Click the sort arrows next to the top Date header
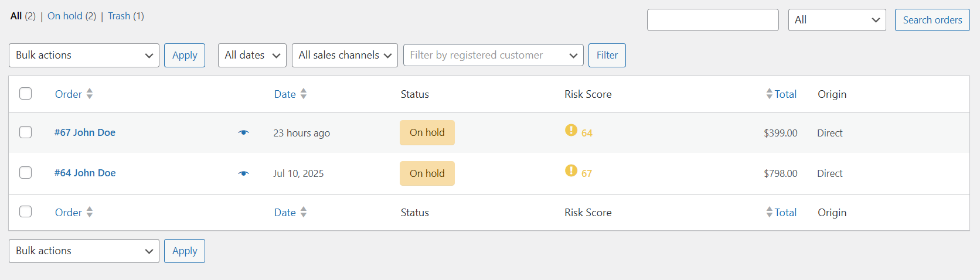The image size is (980, 280). (304, 94)
